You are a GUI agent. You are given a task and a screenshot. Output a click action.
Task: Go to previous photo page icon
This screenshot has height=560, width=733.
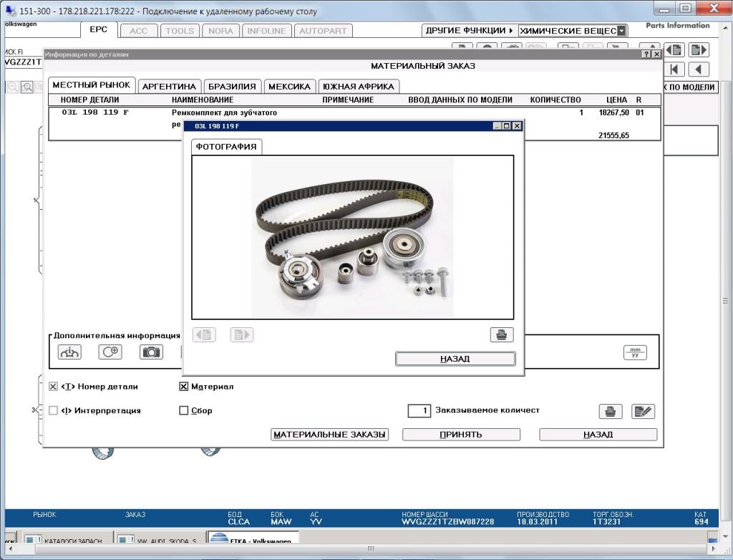[204, 334]
